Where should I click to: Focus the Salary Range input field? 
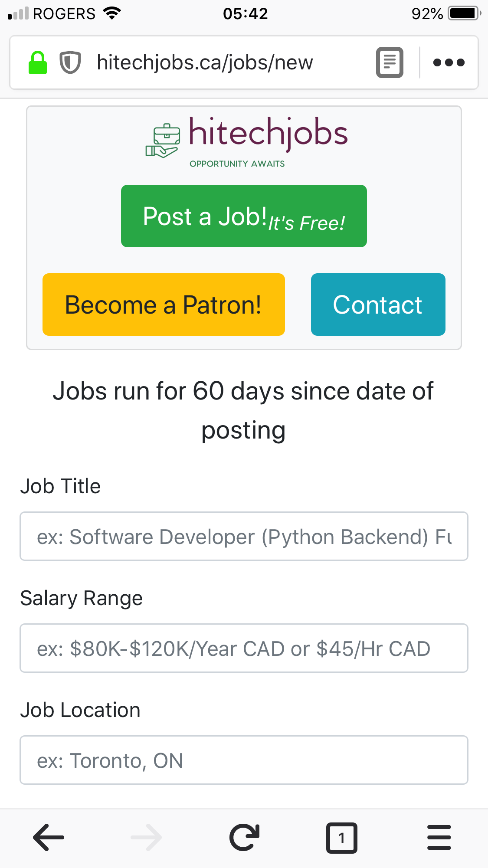(x=244, y=649)
